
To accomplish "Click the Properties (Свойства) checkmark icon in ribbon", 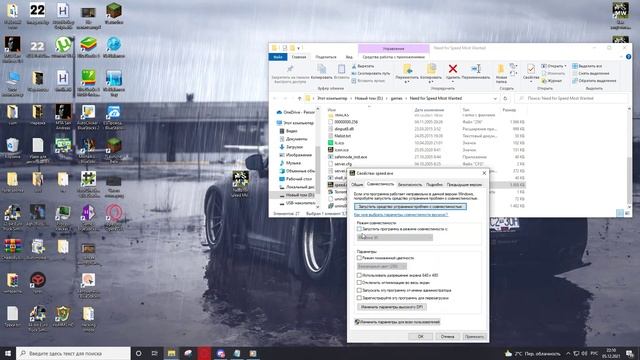I will 531,69.
